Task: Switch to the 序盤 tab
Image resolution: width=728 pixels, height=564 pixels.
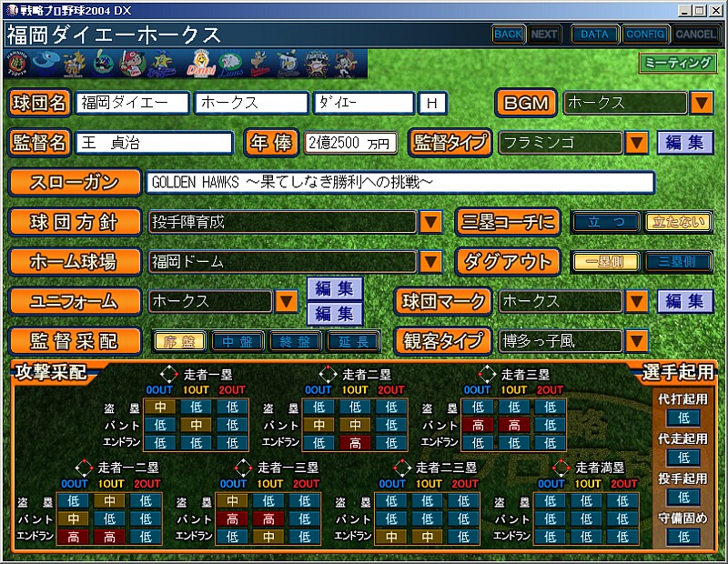Action: click(x=178, y=342)
